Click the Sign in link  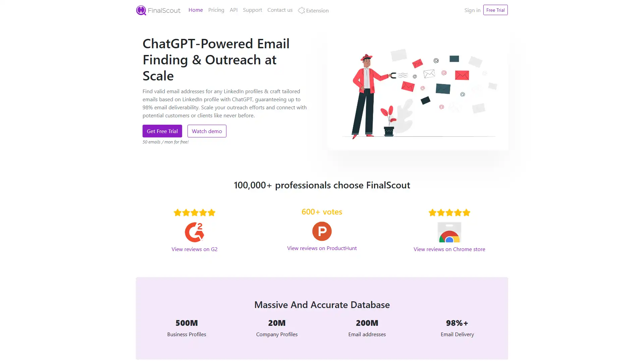[x=472, y=10]
